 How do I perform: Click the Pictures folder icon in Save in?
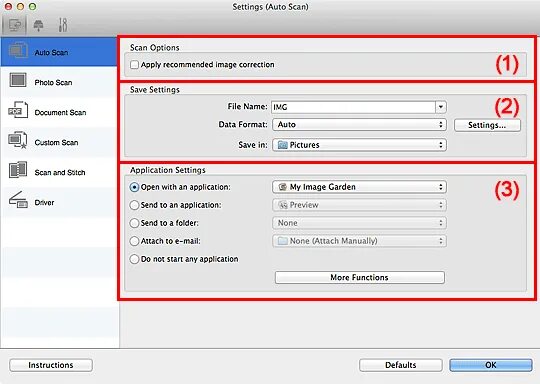(x=283, y=145)
